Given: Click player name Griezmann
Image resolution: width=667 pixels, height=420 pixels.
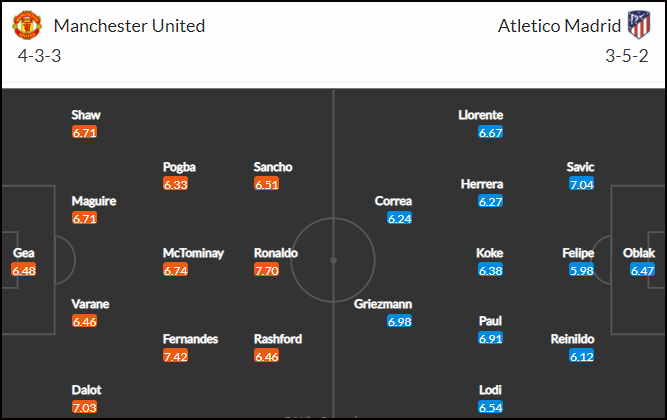Looking at the screenshot, I should [x=383, y=304].
